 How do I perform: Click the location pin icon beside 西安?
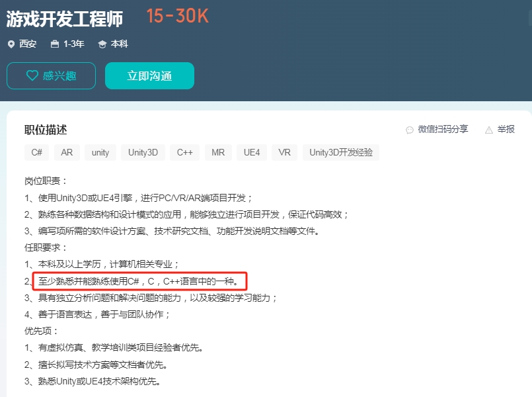tap(11, 44)
